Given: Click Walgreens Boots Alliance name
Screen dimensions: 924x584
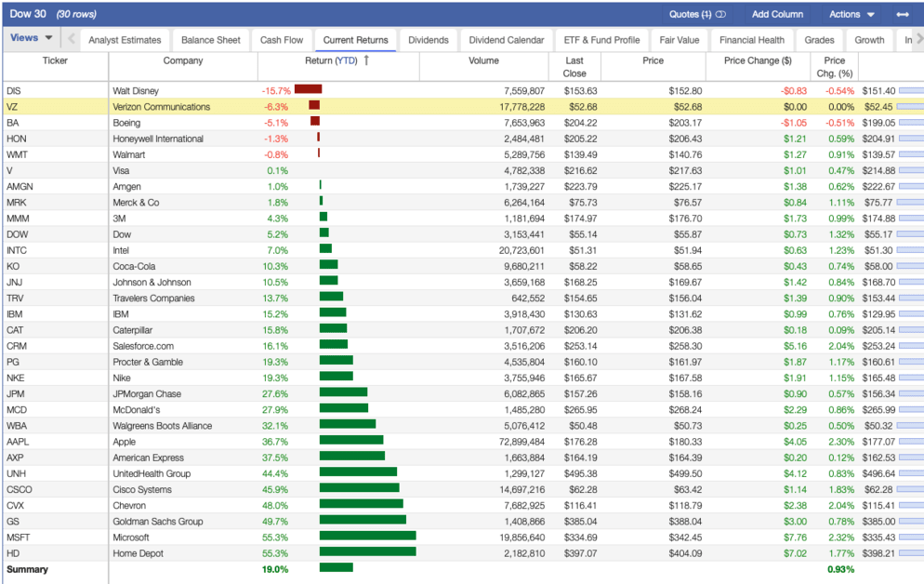Looking at the screenshot, I should (x=162, y=426).
